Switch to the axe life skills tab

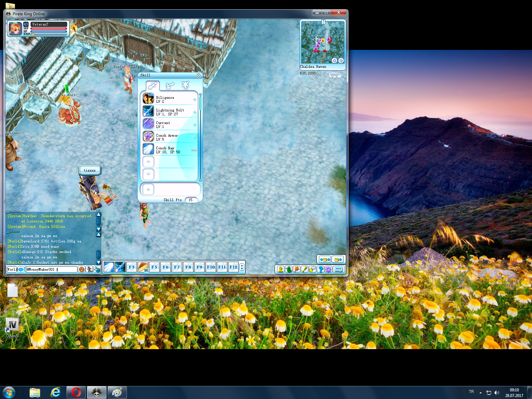pos(170,85)
